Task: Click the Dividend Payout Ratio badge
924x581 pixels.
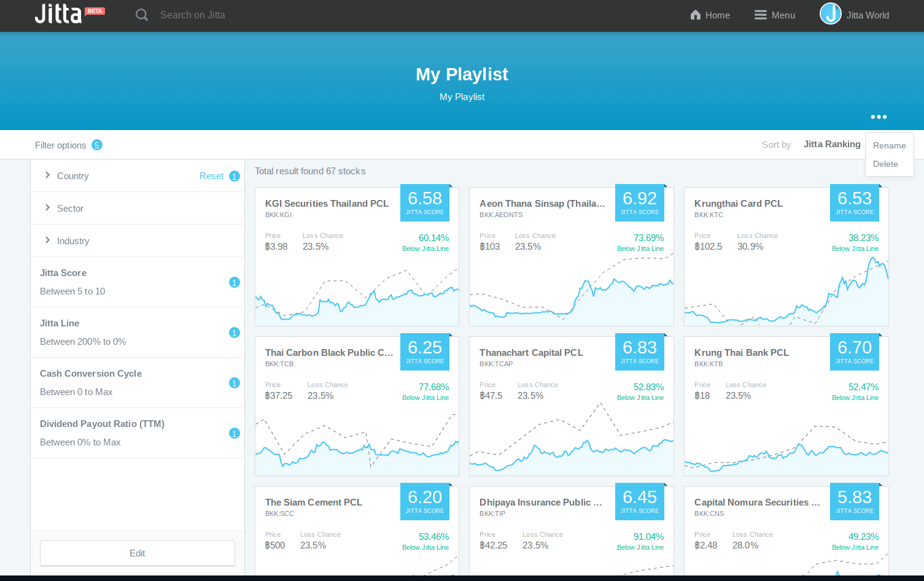Action: tap(234, 433)
